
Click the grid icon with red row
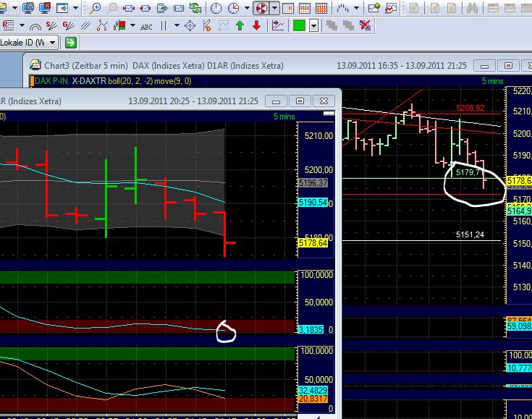[305, 8]
